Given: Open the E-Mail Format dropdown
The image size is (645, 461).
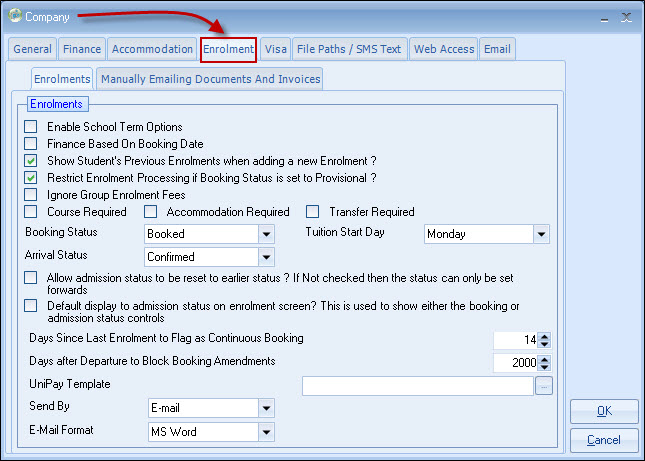Looking at the screenshot, I should point(266,432).
